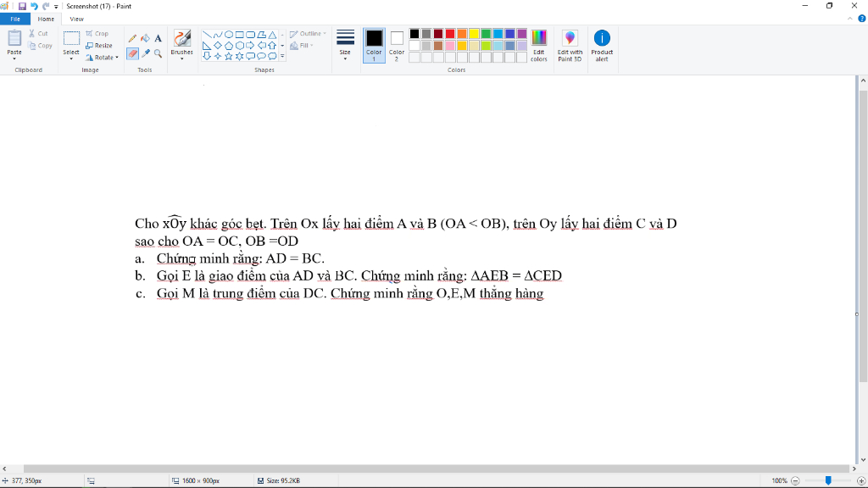Open Edit with Paint 3D
Image resolution: width=868 pixels, height=488 pixels.
pos(570,46)
